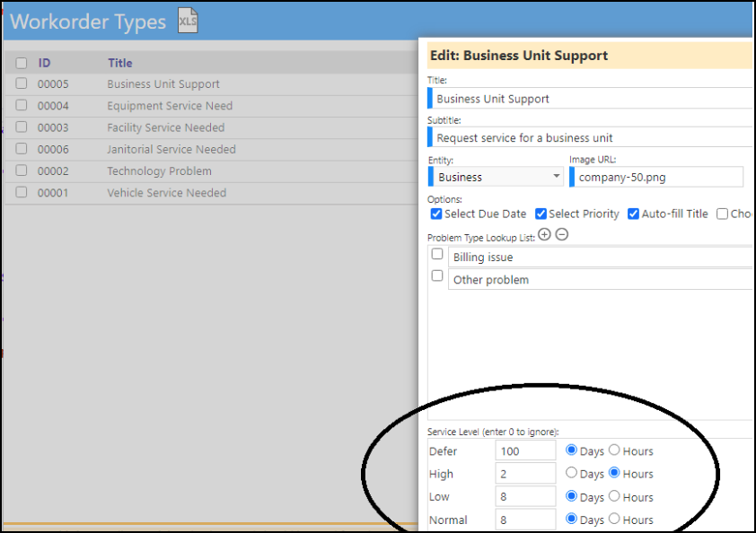Edit the Other problem lookup text field
This screenshot has width=756, height=533.
[601, 280]
